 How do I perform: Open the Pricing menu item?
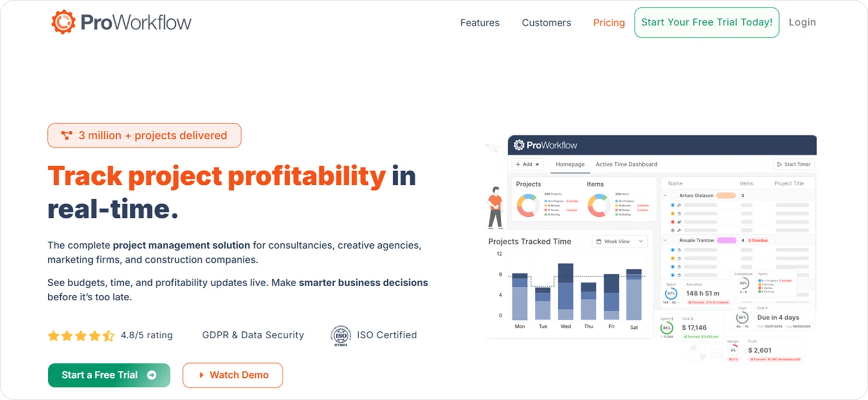[609, 22]
